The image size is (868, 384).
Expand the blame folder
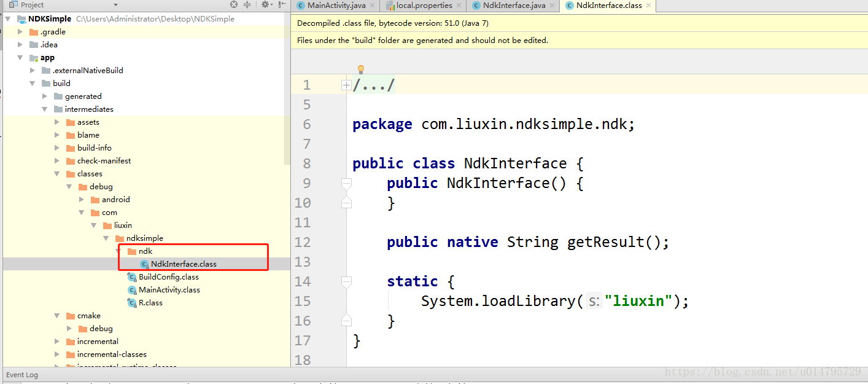[x=57, y=135]
